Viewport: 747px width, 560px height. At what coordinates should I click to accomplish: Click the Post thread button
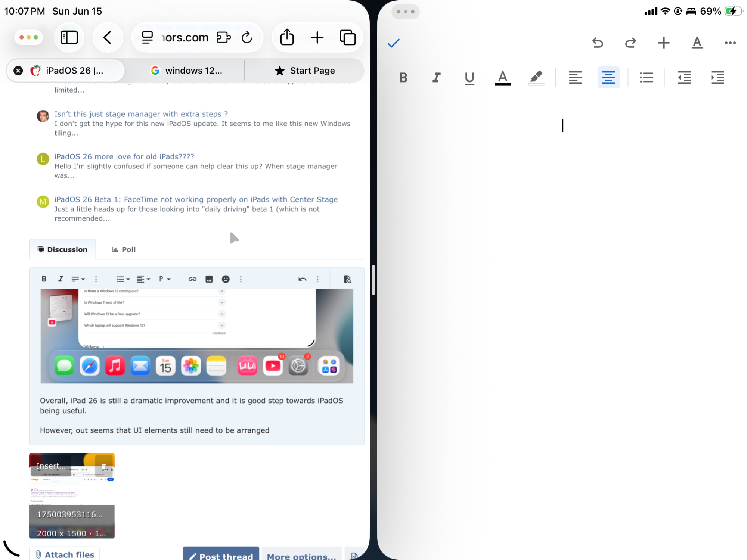221,554
